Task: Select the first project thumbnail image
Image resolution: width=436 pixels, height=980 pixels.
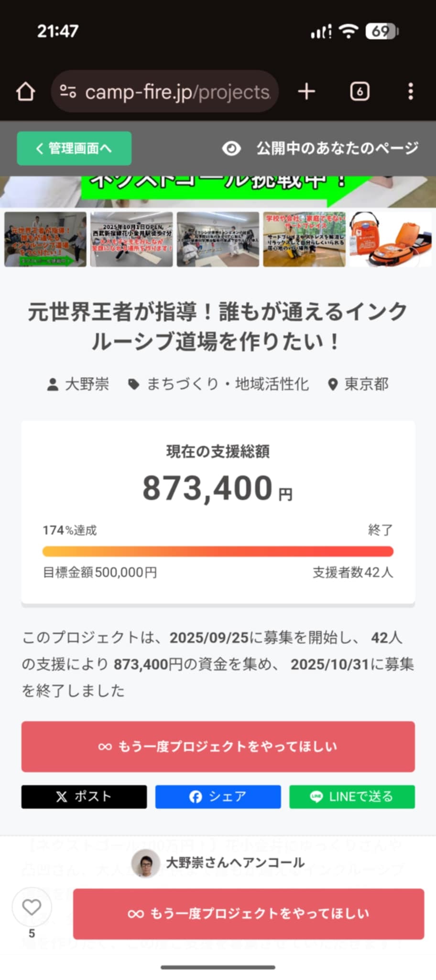Action: (45, 239)
